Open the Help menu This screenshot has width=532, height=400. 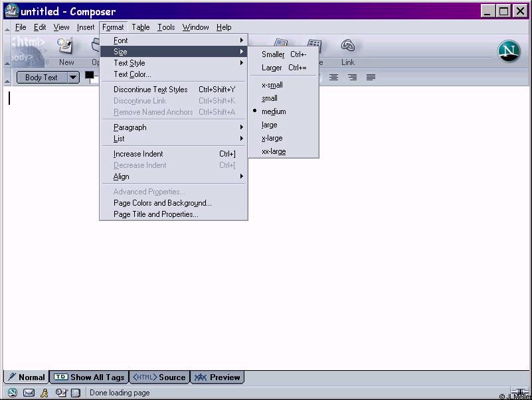point(224,27)
